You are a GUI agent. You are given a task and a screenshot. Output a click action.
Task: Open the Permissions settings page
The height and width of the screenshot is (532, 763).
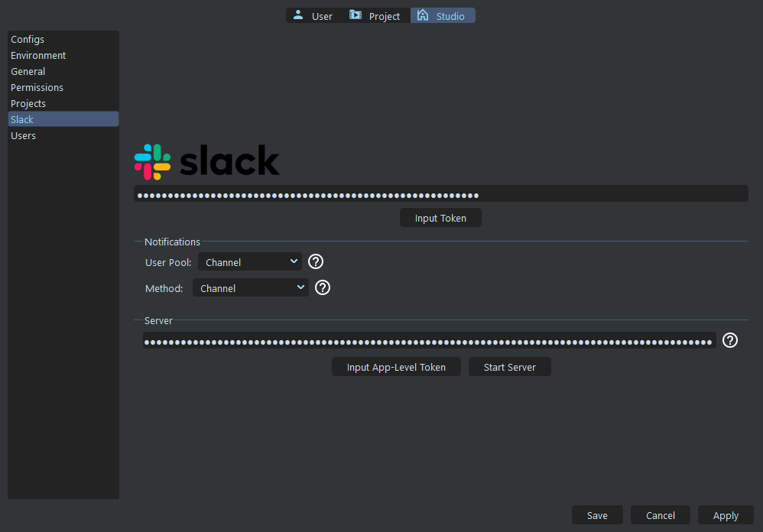[x=63, y=88]
